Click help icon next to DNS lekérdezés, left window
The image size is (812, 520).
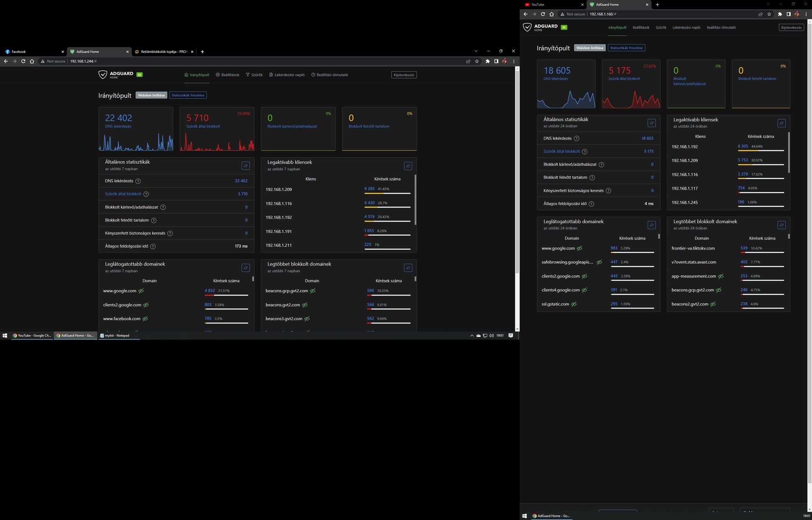coord(138,181)
